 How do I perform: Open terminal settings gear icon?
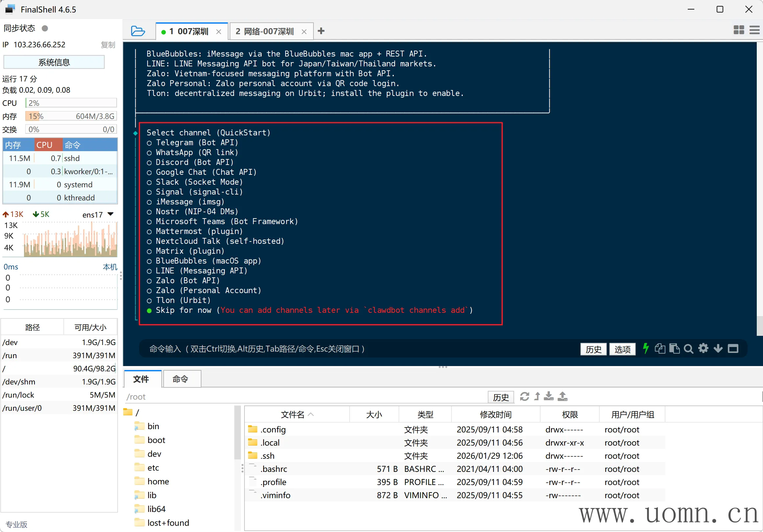[703, 349]
